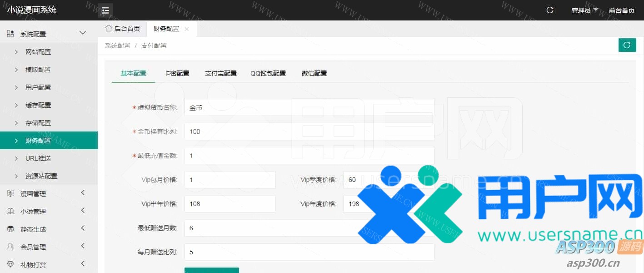Click the refresh icon in top header

point(549,10)
